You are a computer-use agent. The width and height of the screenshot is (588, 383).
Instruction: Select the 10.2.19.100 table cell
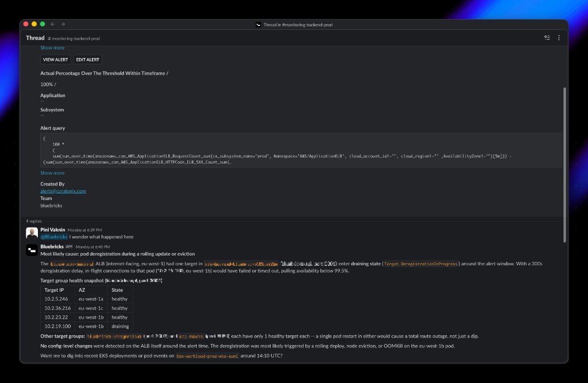click(x=57, y=326)
